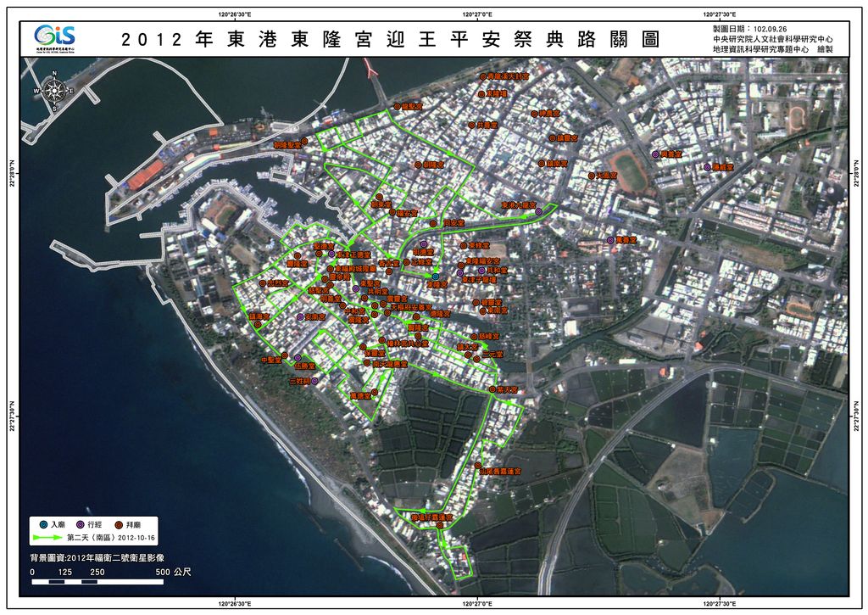The width and height of the screenshot is (868, 615).
Task: Select the purple 安南宮 marker
Action: pos(300,316)
